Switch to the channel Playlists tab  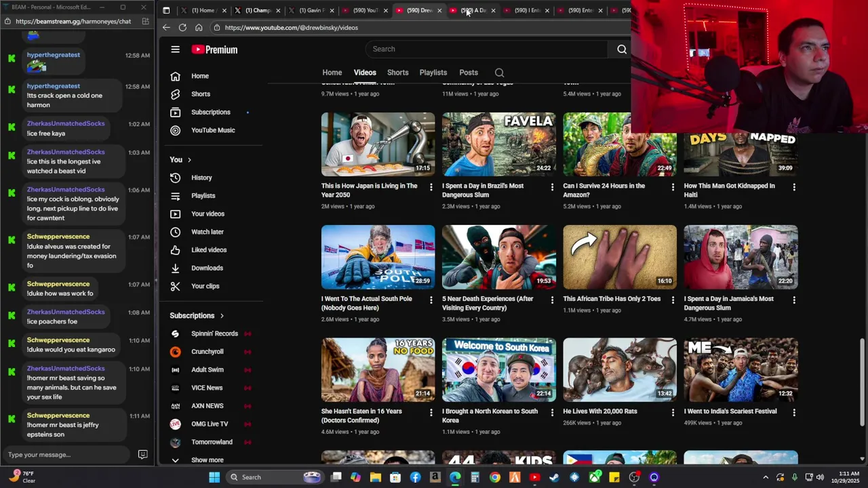click(x=433, y=73)
